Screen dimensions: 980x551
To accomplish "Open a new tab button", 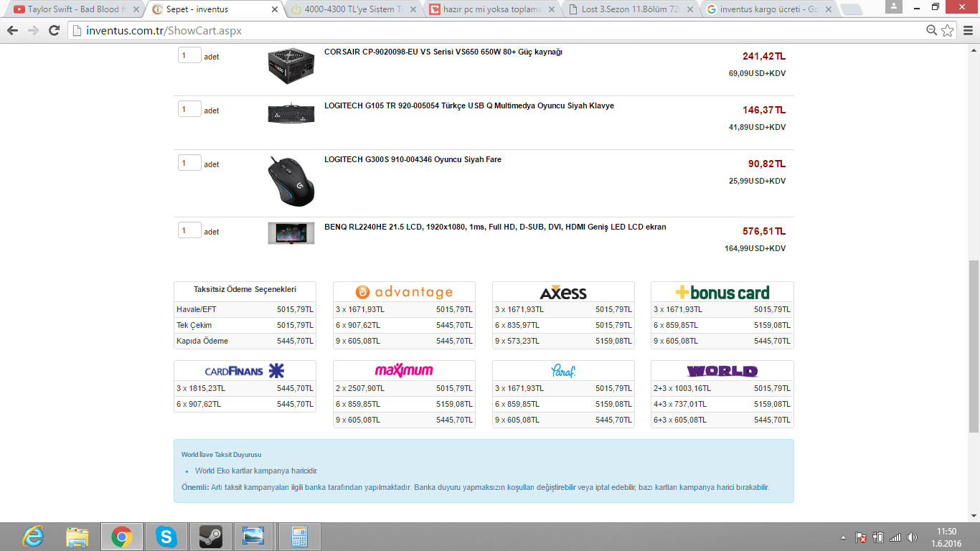I will [x=852, y=9].
